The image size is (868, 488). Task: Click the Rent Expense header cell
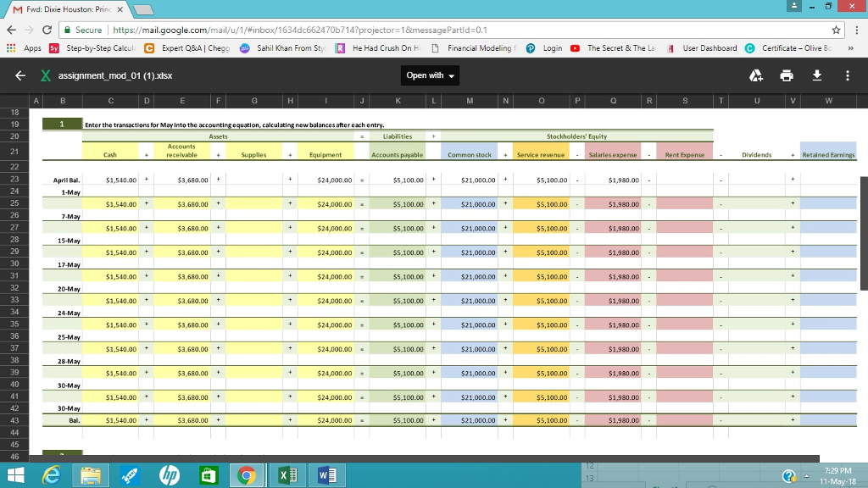685,151
